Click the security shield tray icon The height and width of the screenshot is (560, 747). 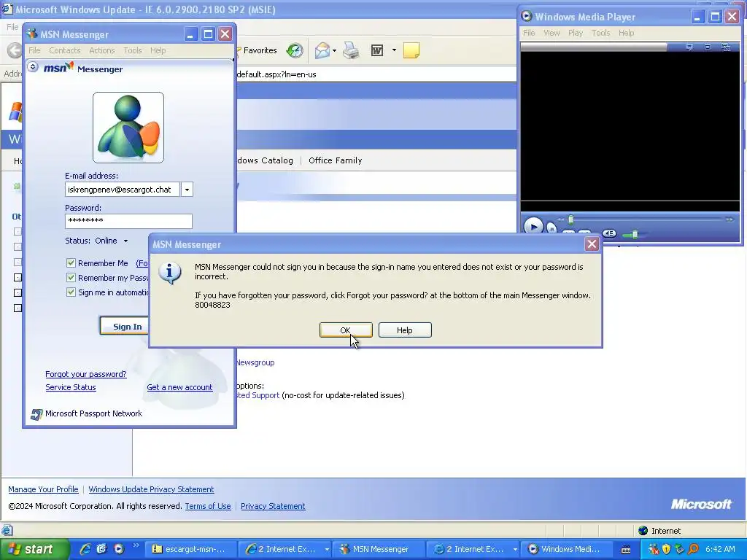tap(667, 549)
